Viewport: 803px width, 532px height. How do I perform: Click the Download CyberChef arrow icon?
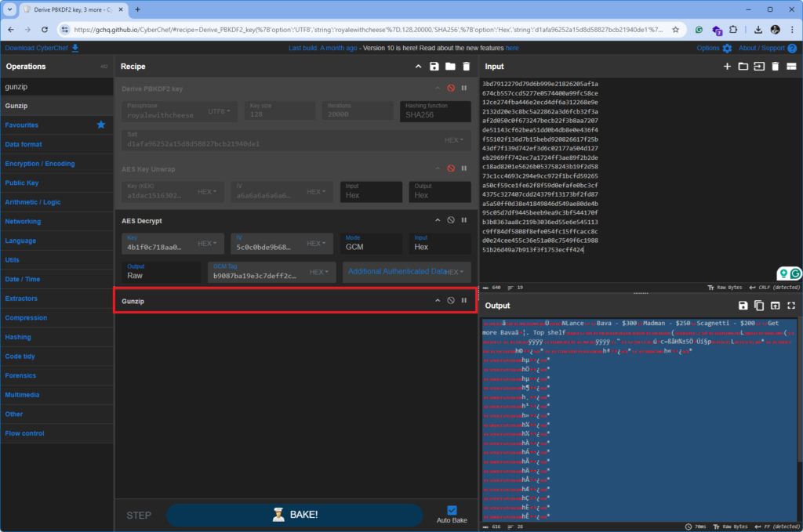(x=75, y=48)
